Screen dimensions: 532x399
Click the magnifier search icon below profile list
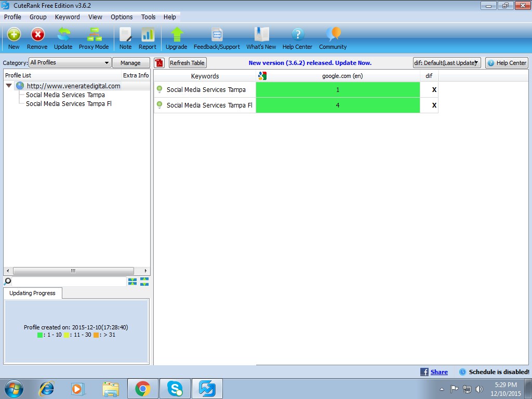7,281
